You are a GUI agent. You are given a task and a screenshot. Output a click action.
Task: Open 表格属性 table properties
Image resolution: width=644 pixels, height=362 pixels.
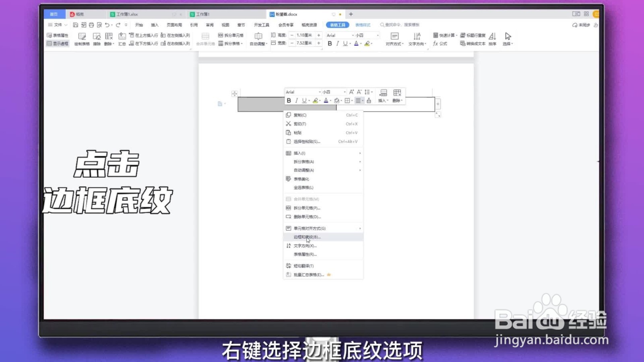point(58,35)
